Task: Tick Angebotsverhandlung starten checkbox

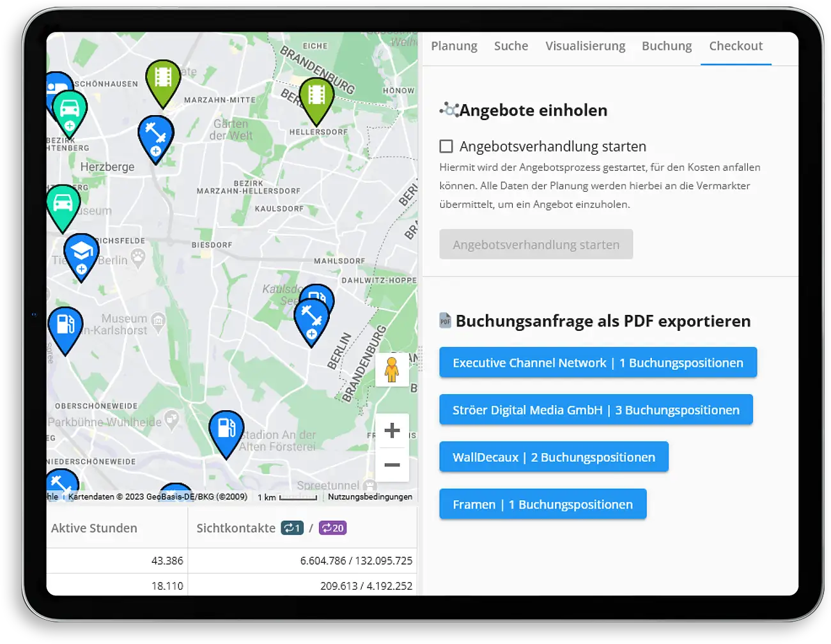Action: tap(446, 146)
